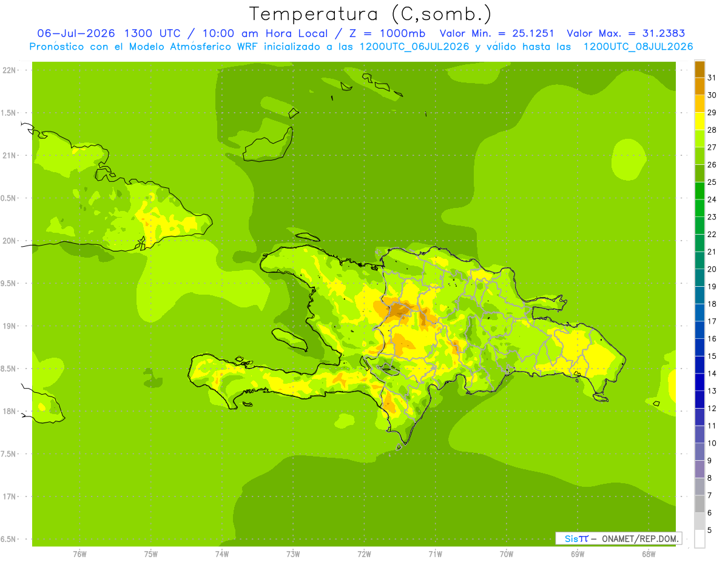Click the colorbar swatch between 10 and 11
This screenshot has height=562, width=728.
point(700,434)
